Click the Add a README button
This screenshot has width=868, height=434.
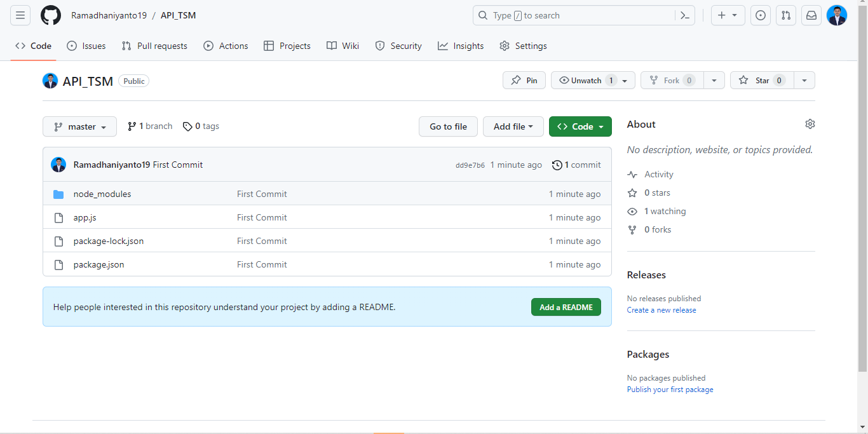pos(566,307)
